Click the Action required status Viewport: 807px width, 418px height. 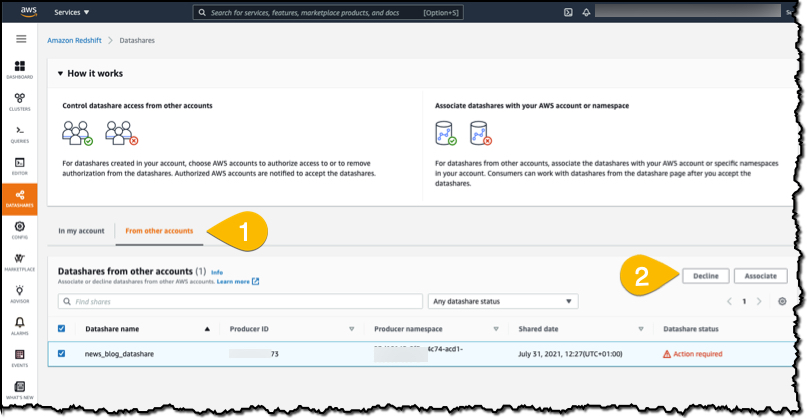(x=693, y=354)
